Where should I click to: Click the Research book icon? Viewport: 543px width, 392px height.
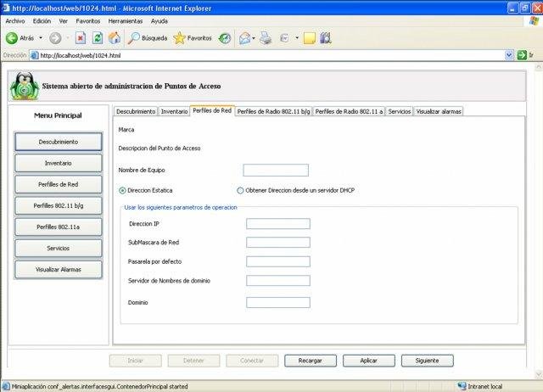326,38
